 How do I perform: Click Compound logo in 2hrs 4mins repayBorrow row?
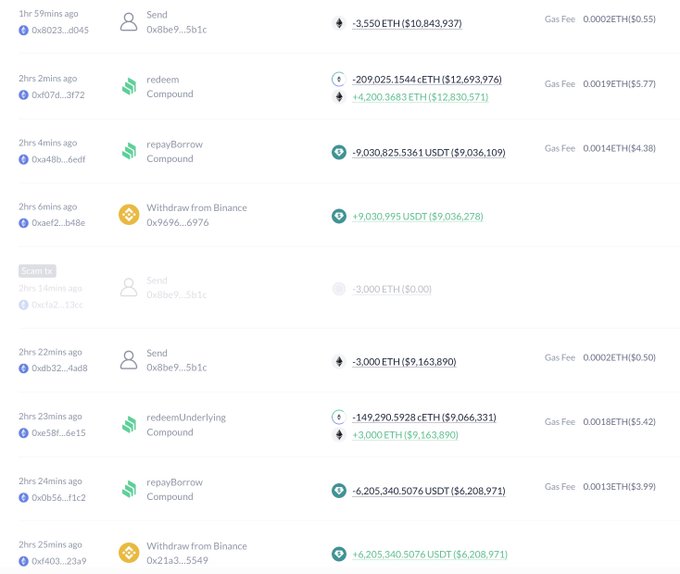[x=129, y=151]
